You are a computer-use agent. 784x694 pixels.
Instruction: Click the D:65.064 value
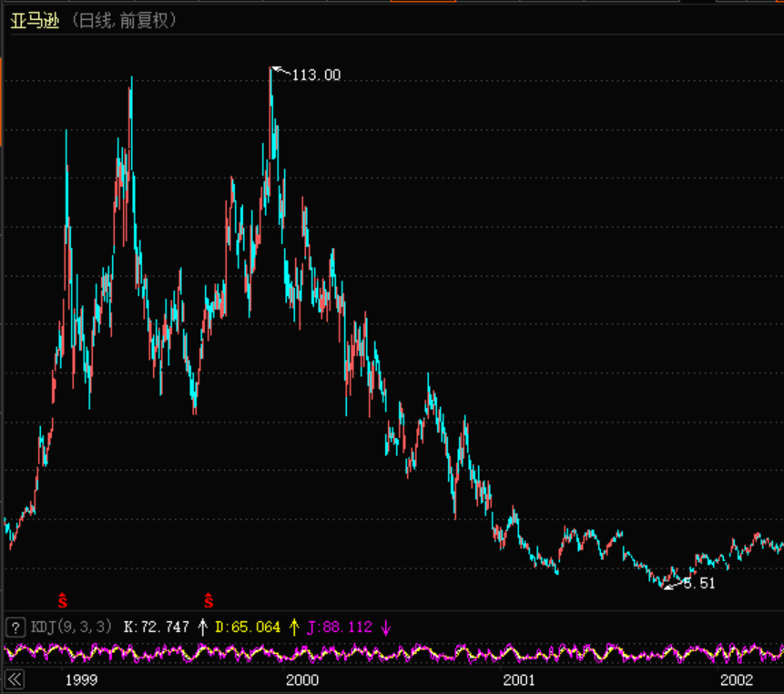[x=248, y=627]
